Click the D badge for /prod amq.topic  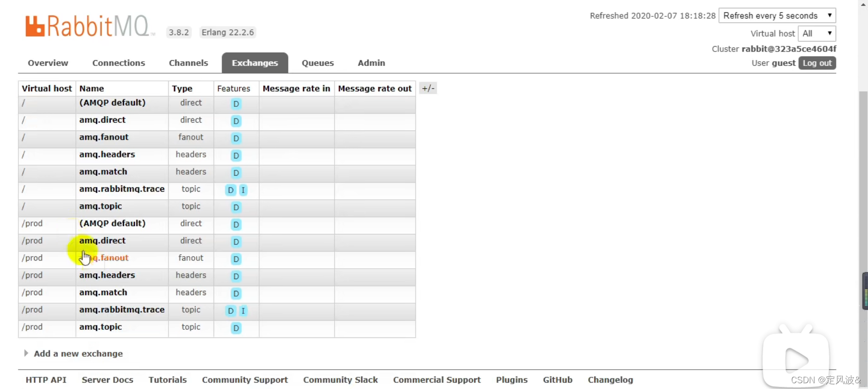(236, 328)
